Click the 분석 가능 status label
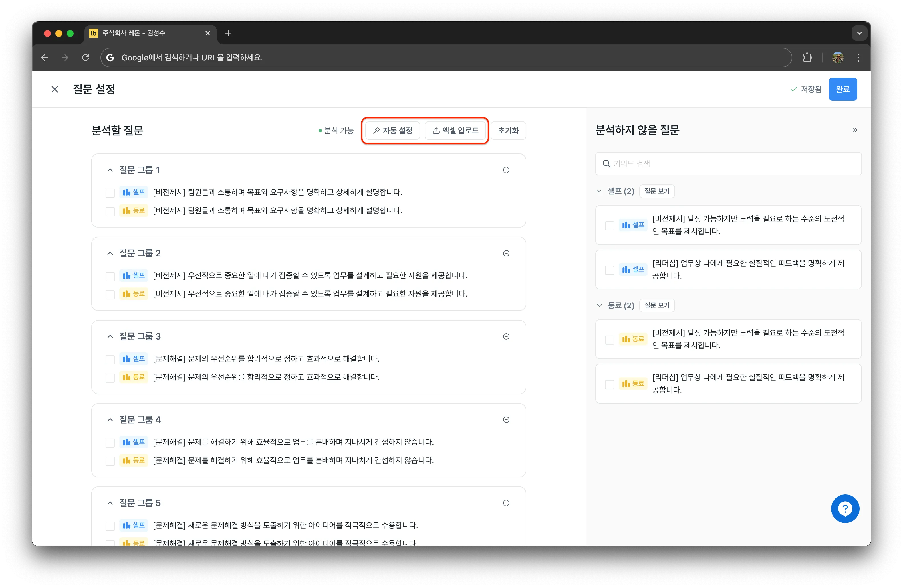This screenshot has width=903, height=588. (x=336, y=131)
